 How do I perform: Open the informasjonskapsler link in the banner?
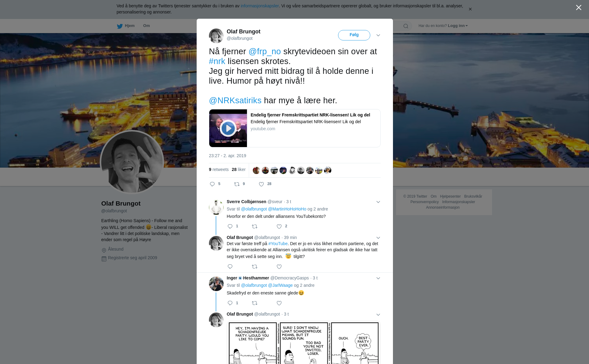click(x=260, y=6)
